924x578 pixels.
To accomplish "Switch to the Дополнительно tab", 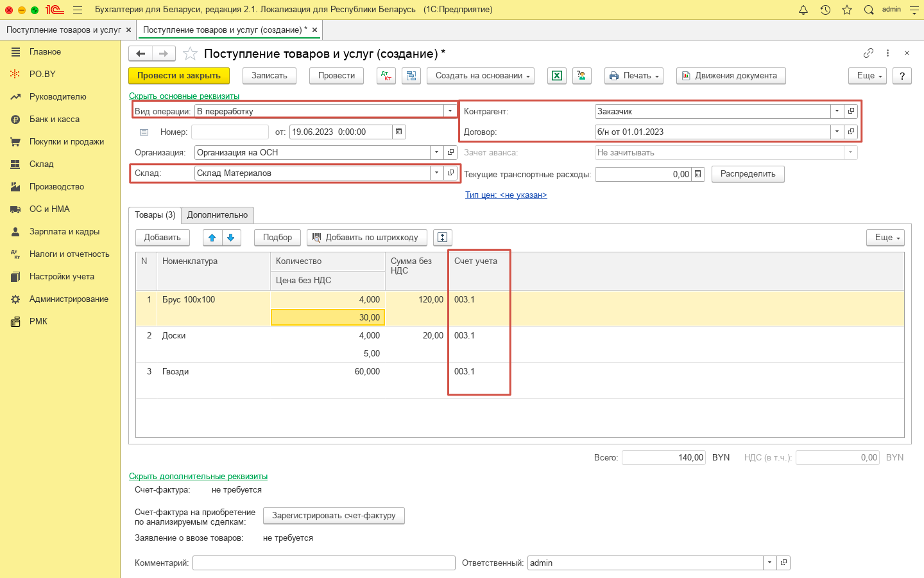I will [218, 215].
